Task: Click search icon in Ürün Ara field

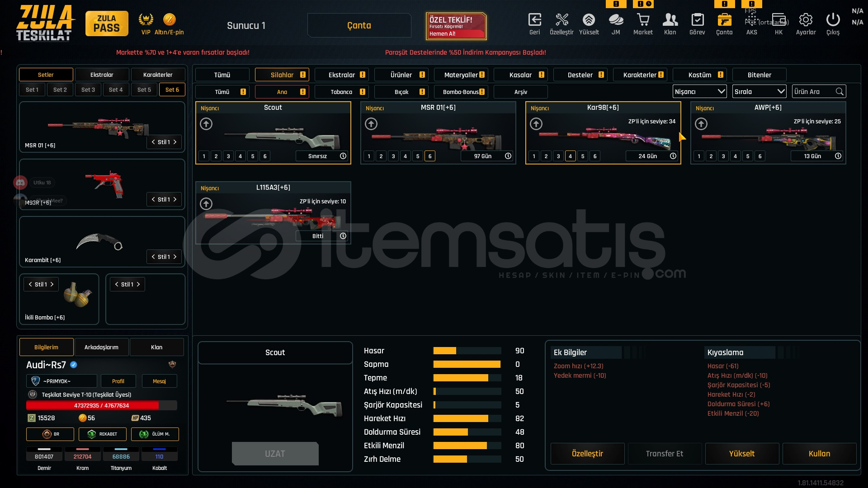Action: pyautogui.click(x=840, y=92)
